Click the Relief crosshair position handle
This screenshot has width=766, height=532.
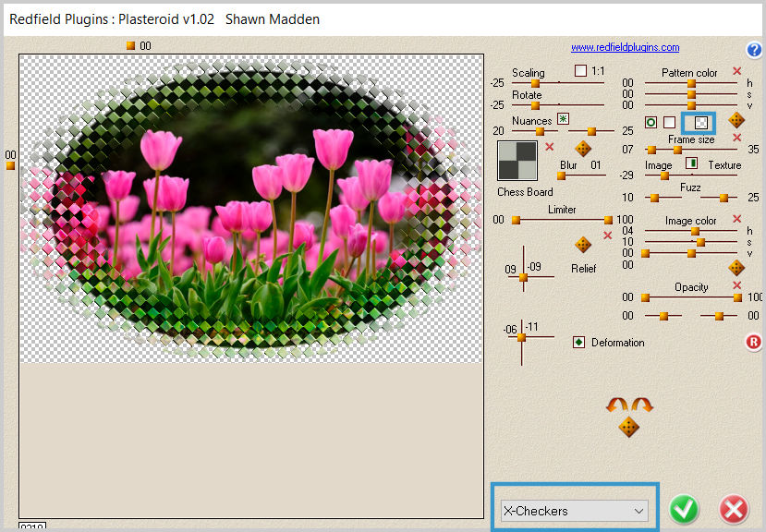pos(523,277)
